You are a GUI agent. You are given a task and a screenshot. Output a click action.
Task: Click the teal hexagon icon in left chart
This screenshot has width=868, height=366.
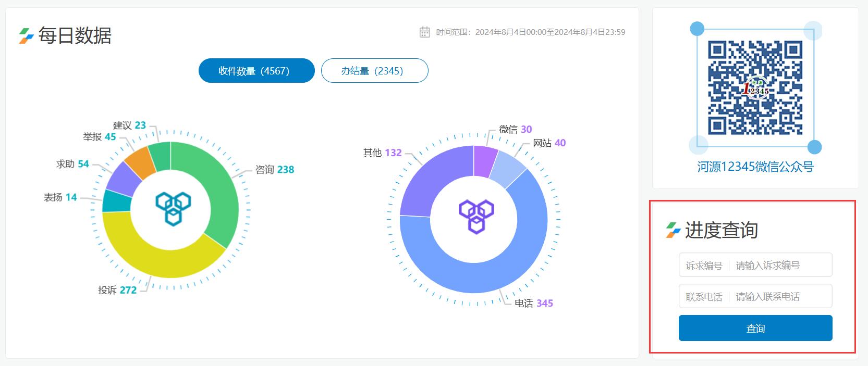(x=173, y=208)
